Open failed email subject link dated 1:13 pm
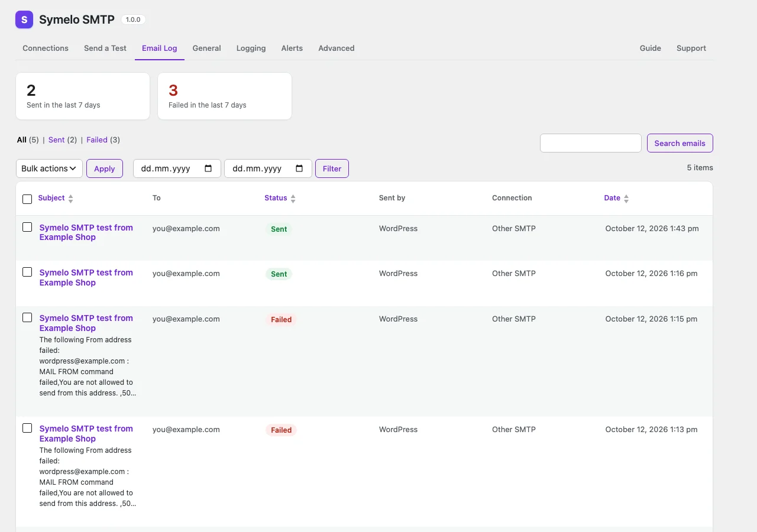The height and width of the screenshot is (532, 757). [x=86, y=434]
